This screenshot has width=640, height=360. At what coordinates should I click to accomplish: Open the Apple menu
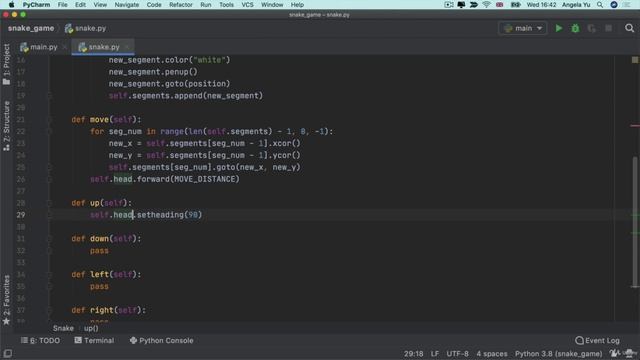point(11,4)
